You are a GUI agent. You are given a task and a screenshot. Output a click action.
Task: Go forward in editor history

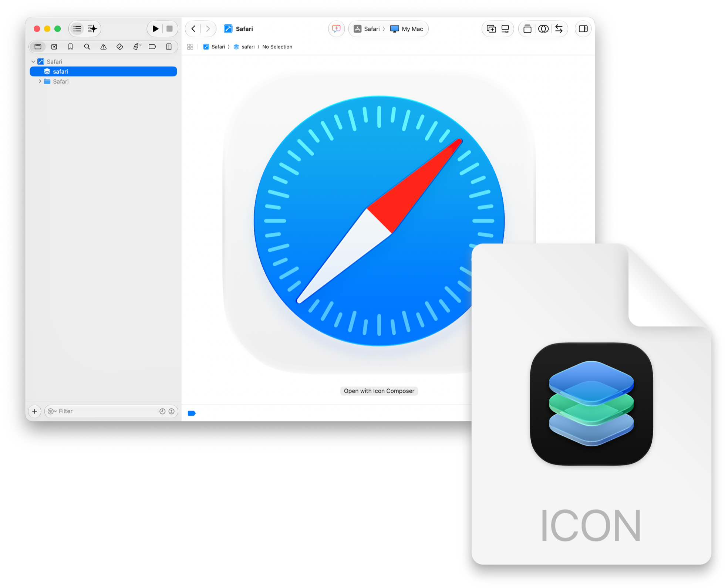(208, 29)
